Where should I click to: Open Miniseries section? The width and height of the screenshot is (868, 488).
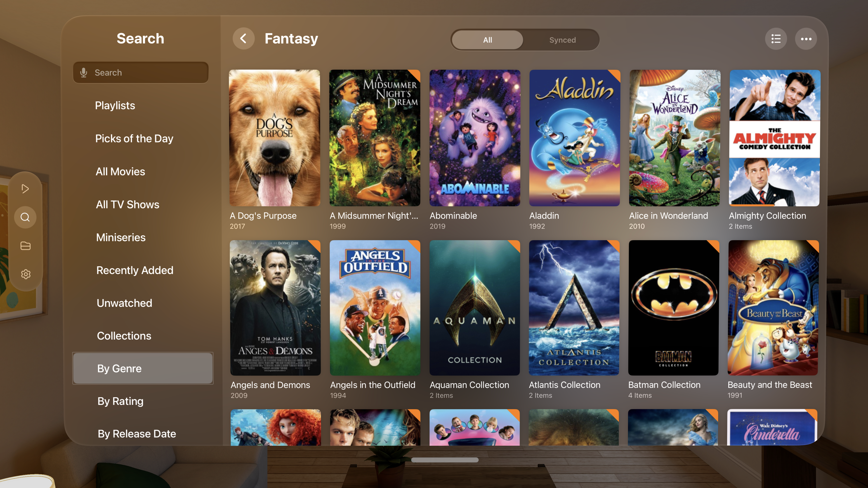pos(121,237)
